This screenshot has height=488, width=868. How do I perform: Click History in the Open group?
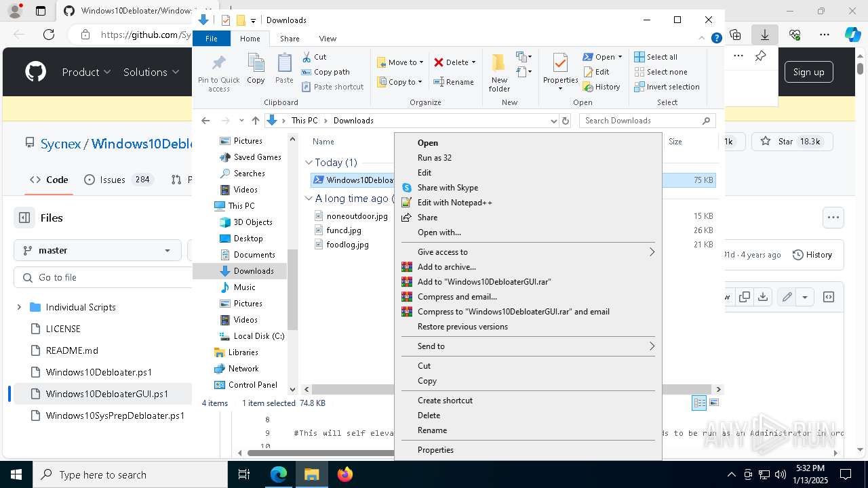click(x=601, y=87)
